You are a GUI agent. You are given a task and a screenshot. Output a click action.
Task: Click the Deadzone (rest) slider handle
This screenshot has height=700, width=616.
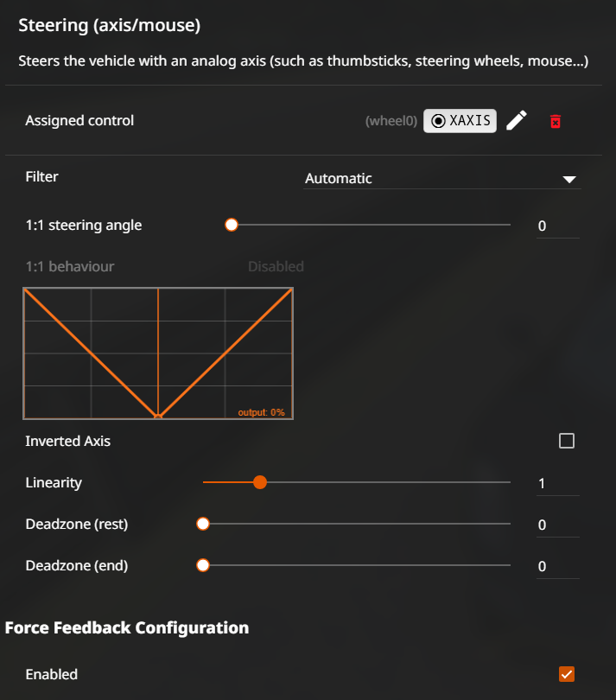pyautogui.click(x=203, y=524)
